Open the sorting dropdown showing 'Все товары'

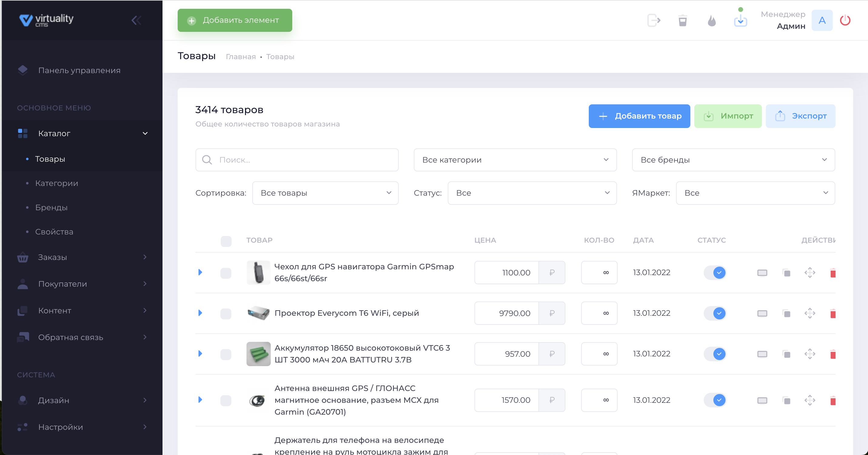324,193
